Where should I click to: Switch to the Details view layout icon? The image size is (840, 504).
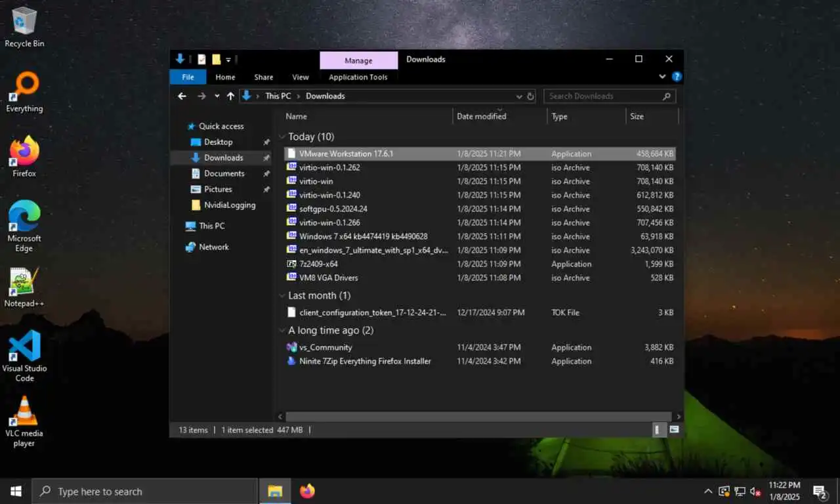point(658,430)
